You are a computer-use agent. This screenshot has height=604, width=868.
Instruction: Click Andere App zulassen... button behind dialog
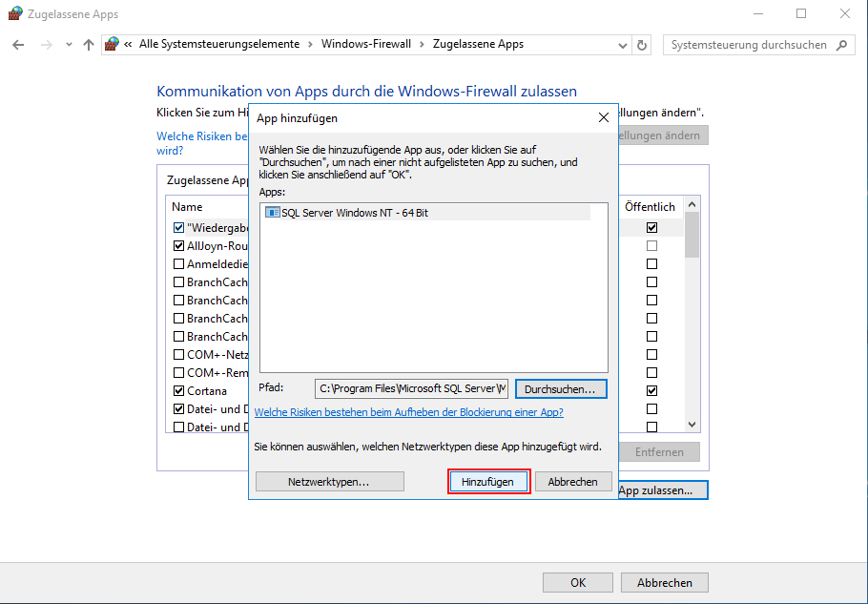(x=663, y=490)
